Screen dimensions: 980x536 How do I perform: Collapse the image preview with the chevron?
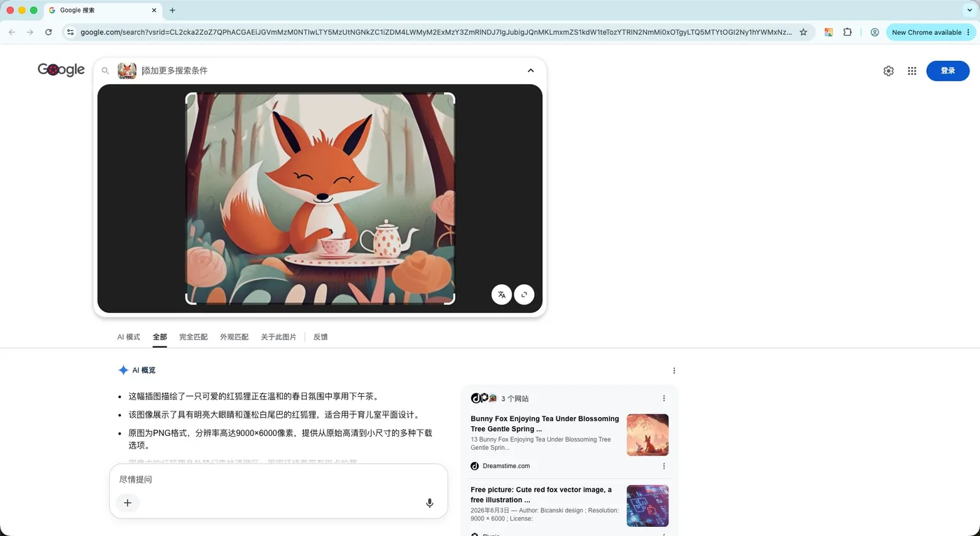pyautogui.click(x=531, y=71)
